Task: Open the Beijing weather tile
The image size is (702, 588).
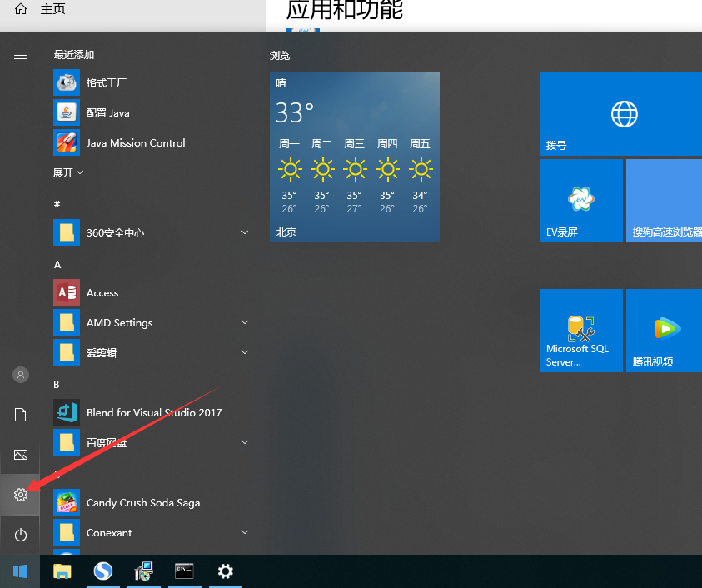Action: pos(355,157)
